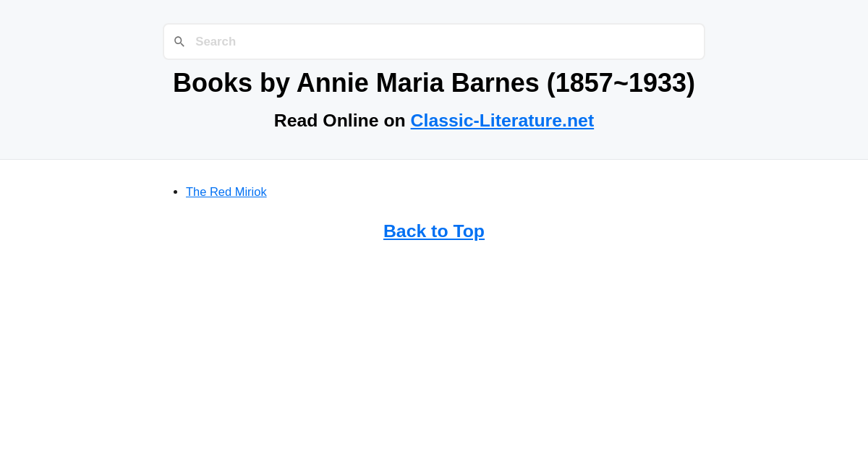Image resolution: width=868 pixels, height=454 pixels.
Task: Click the bullet beside The Red Miriok
Action: pos(175,191)
